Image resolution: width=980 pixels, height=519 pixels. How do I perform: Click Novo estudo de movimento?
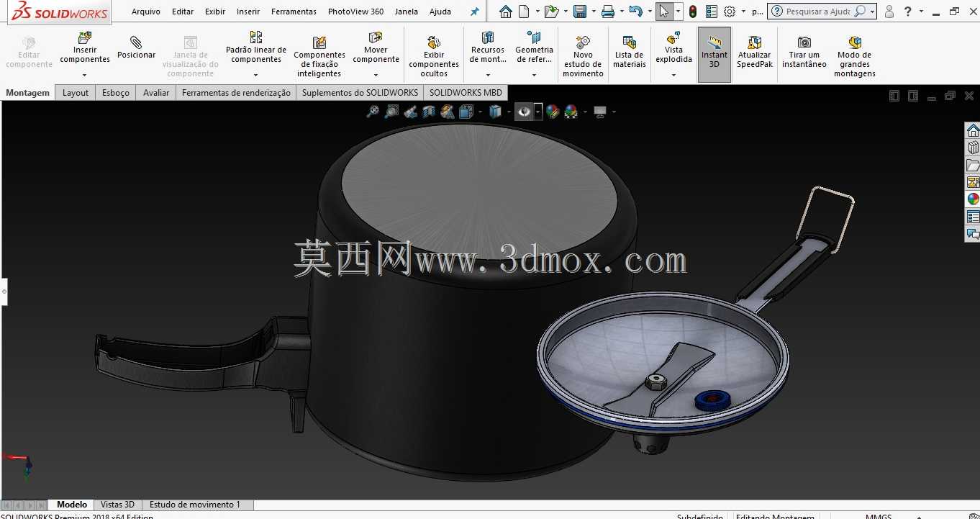point(583,56)
